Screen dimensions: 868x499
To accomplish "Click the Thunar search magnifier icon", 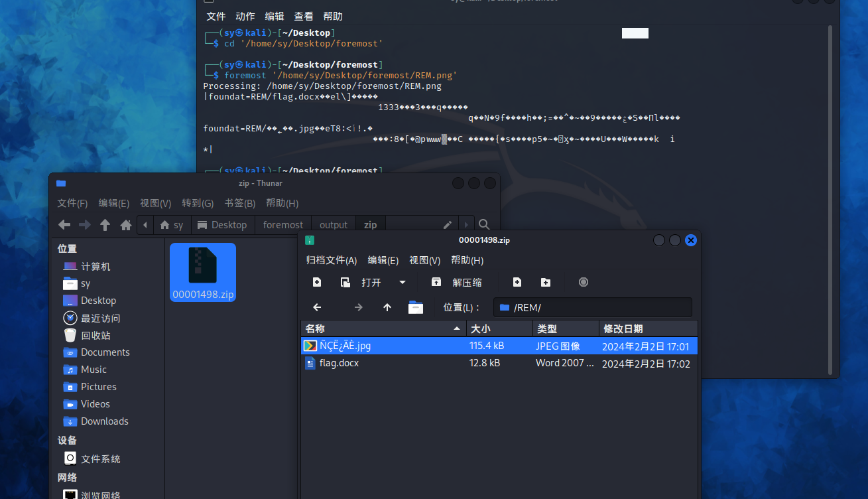I will 485,225.
